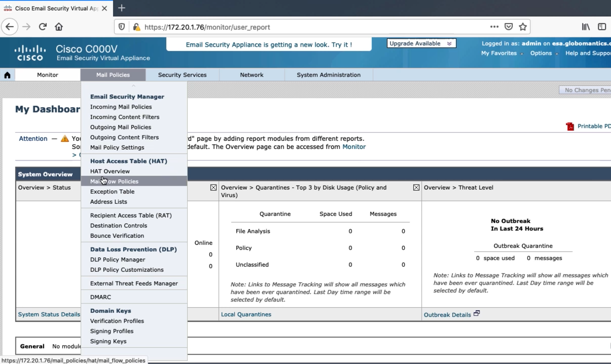
Task: Expand the Upgrade Available dropdown
Action: tap(421, 43)
